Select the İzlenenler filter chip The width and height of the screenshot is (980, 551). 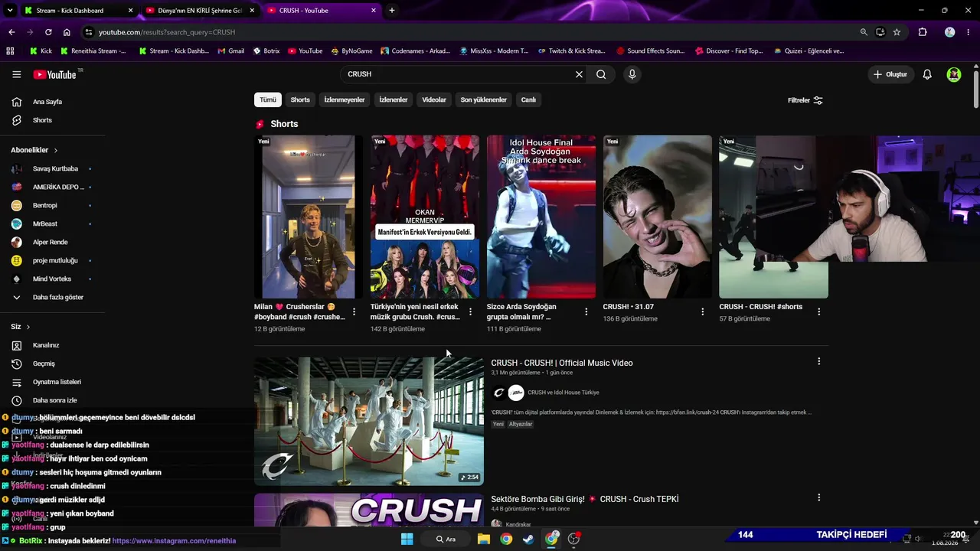[x=394, y=99]
